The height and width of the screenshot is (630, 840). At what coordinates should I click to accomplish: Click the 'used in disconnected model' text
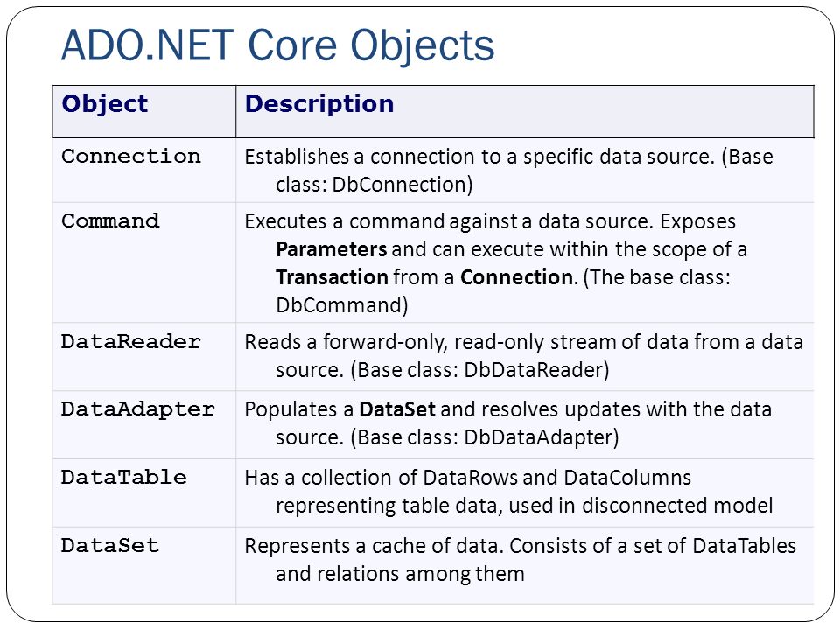tap(640, 505)
